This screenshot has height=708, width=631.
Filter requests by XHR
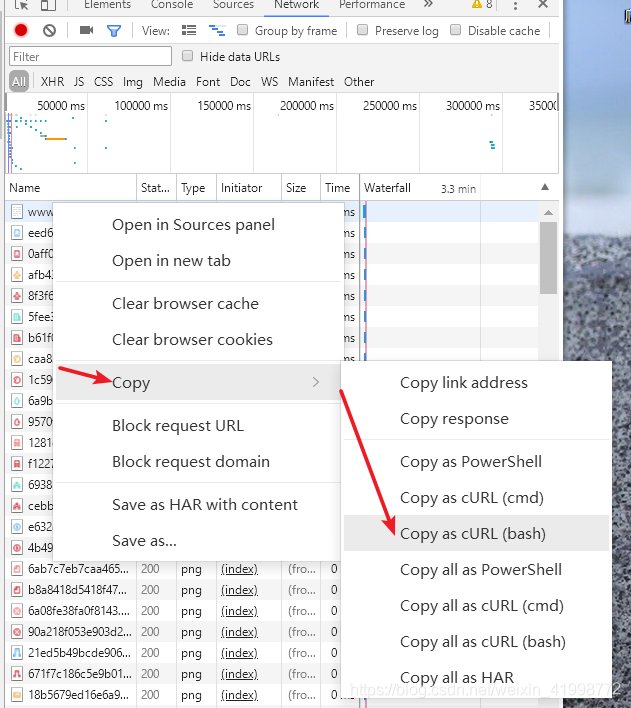click(52, 82)
